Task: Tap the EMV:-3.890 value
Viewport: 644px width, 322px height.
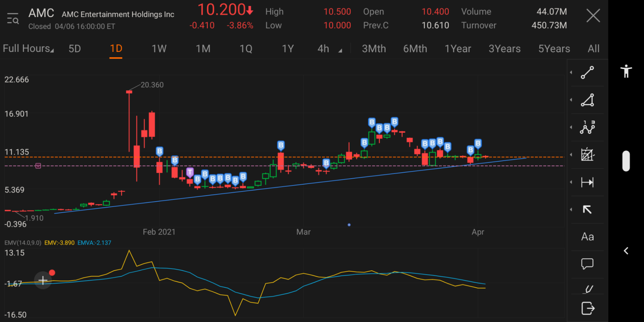Action: [x=60, y=243]
